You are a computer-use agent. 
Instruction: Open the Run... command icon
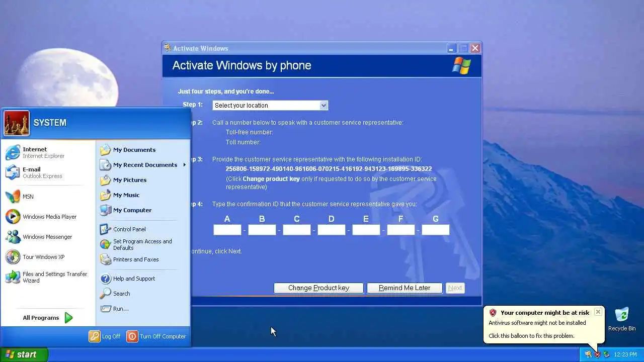(x=105, y=309)
